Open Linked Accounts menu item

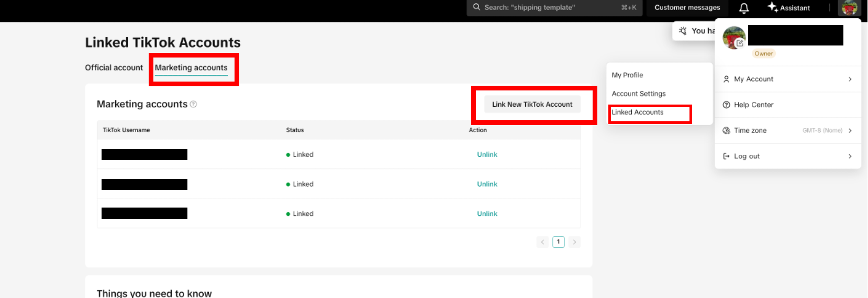pyautogui.click(x=637, y=112)
